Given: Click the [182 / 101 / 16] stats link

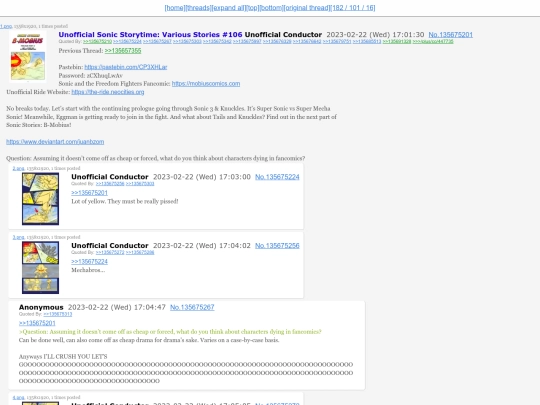Looking at the screenshot, I should click(x=353, y=8).
